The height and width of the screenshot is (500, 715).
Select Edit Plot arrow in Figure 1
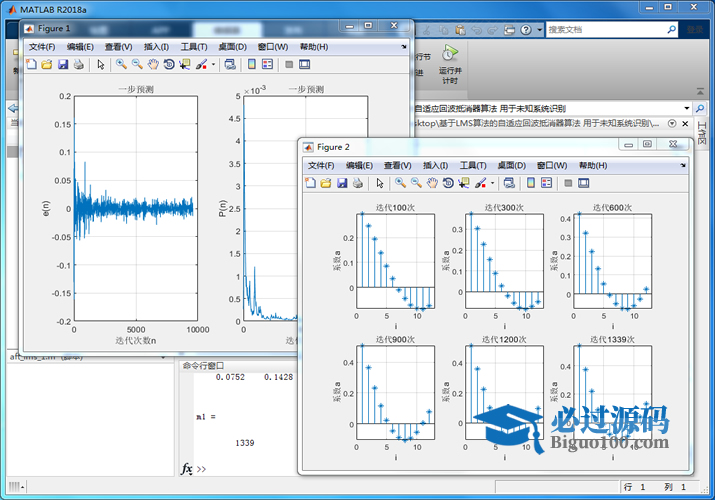101,65
